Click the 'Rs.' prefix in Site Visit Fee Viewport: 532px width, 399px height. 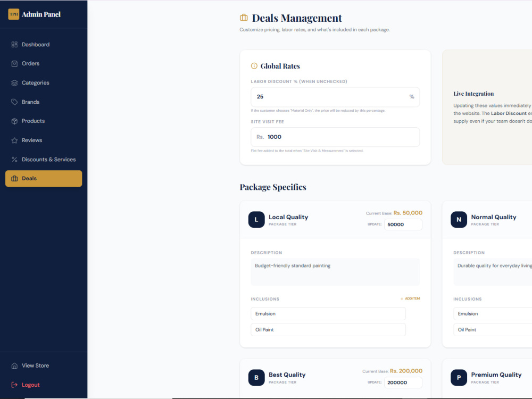[260, 137]
